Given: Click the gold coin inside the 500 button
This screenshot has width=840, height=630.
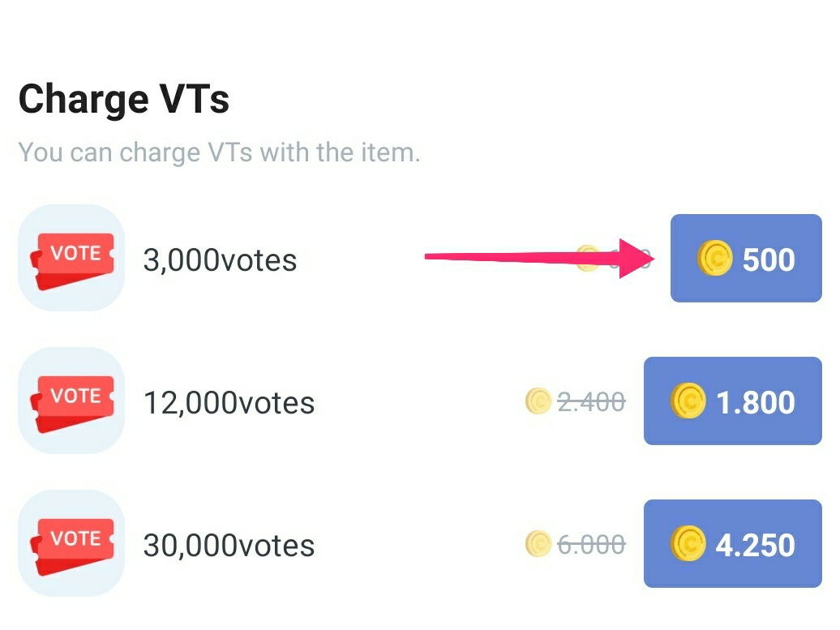Looking at the screenshot, I should (715, 259).
